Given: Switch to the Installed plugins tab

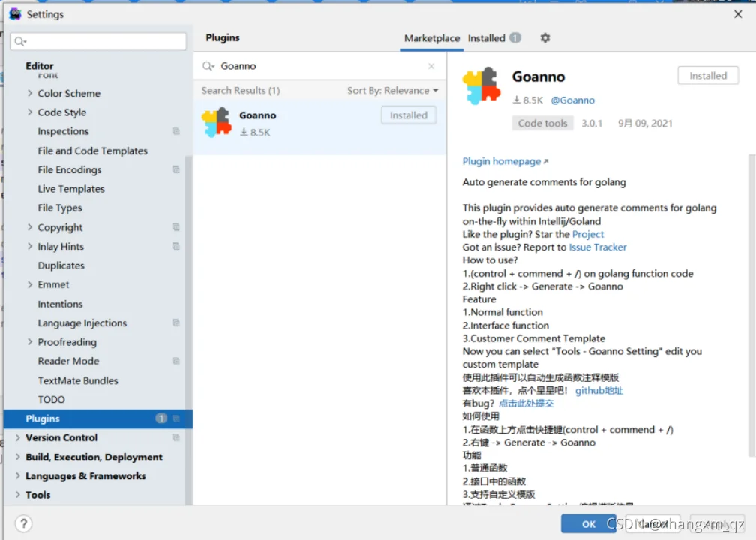Looking at the screenshot, I should (487, 38).
